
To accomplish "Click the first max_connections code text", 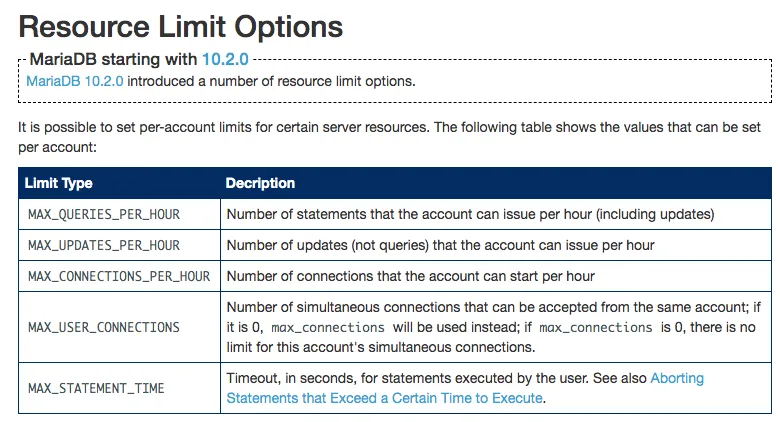I will point(328,327).
